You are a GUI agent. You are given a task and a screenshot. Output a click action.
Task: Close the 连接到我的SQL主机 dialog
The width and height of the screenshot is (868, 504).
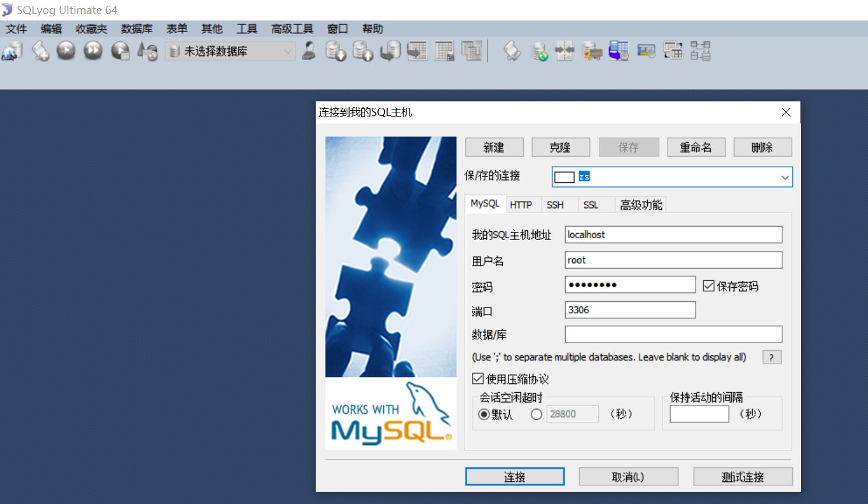(x=786, y=112)
